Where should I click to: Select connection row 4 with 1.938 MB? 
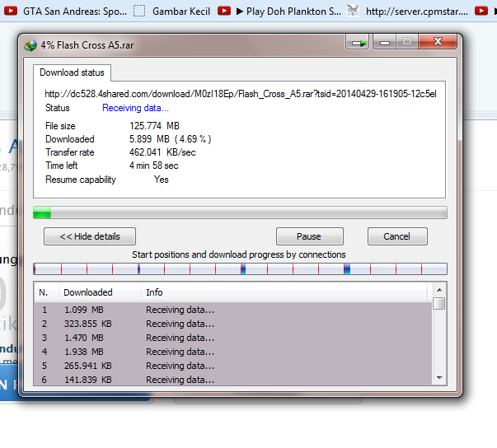point(233,352)
